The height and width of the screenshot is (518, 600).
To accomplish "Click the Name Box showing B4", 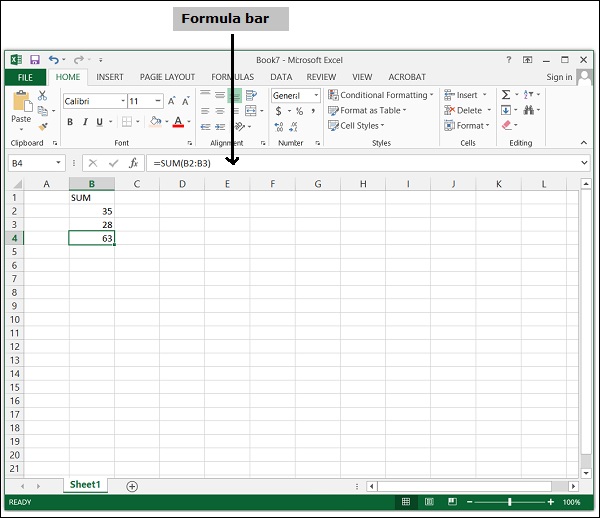I will 32,162.
